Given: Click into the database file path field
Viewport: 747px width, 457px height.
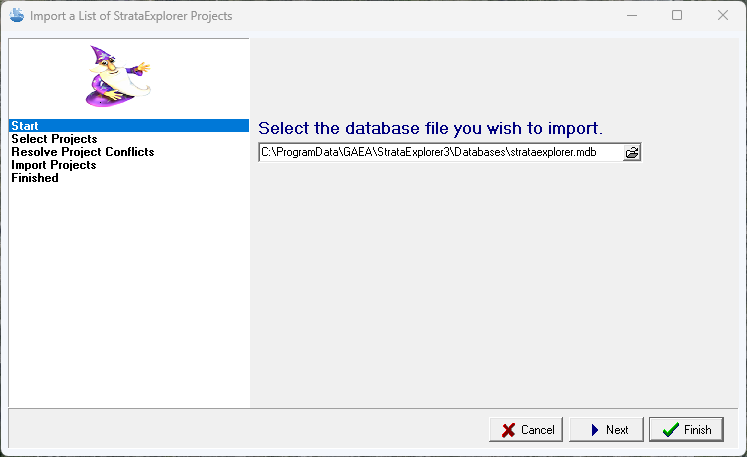Looking at the screenshot, I should point(440,152).
